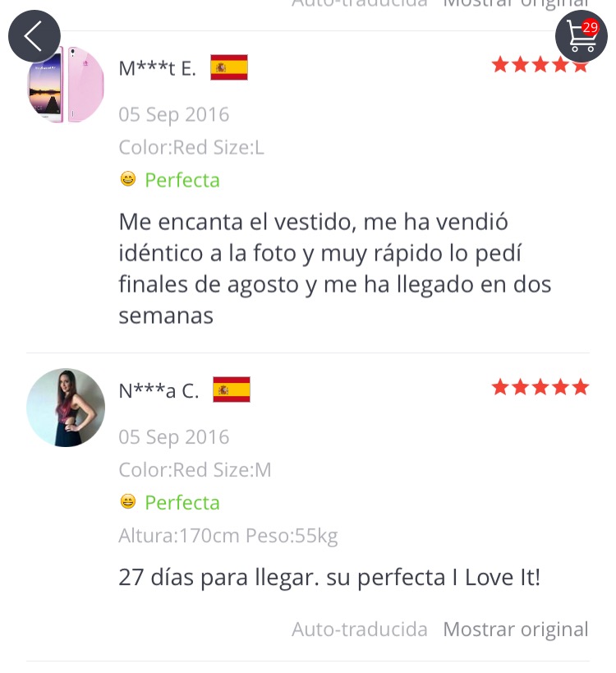
Task: Select reviewer name N***a C.
Action: coord(159,390)
